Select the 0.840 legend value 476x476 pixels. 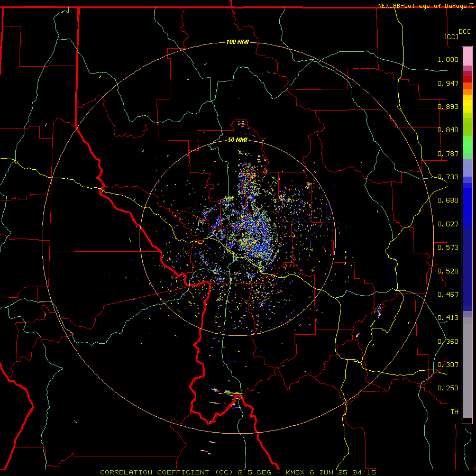pyautogui.click(x=448, y=130)
